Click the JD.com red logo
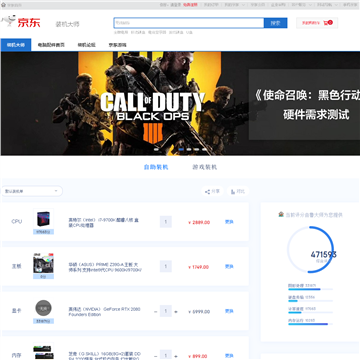 [x=29, y=22]
